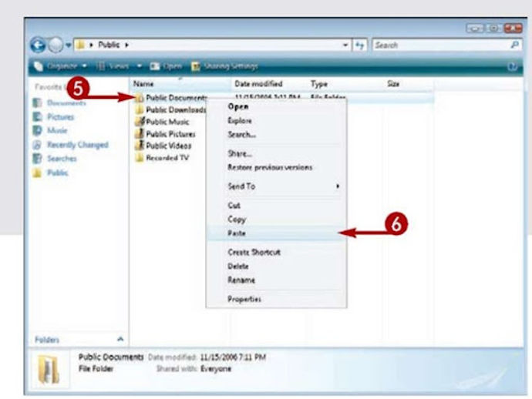The height and width of the screenshot is (399, 532).
Task: Click the Recently Changed icon
Action: tap(37, 145)
